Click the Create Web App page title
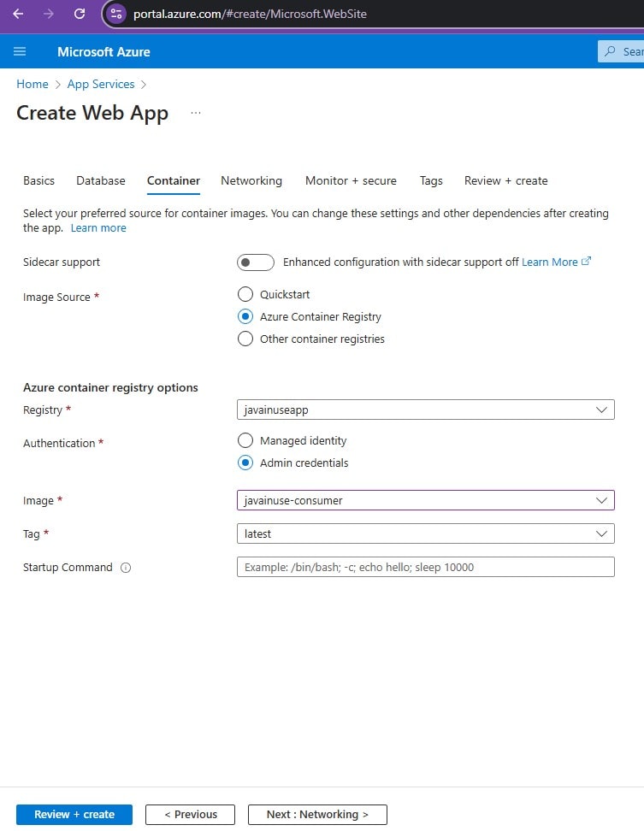This screenshot has height=831, width=644. coord(92,113)
